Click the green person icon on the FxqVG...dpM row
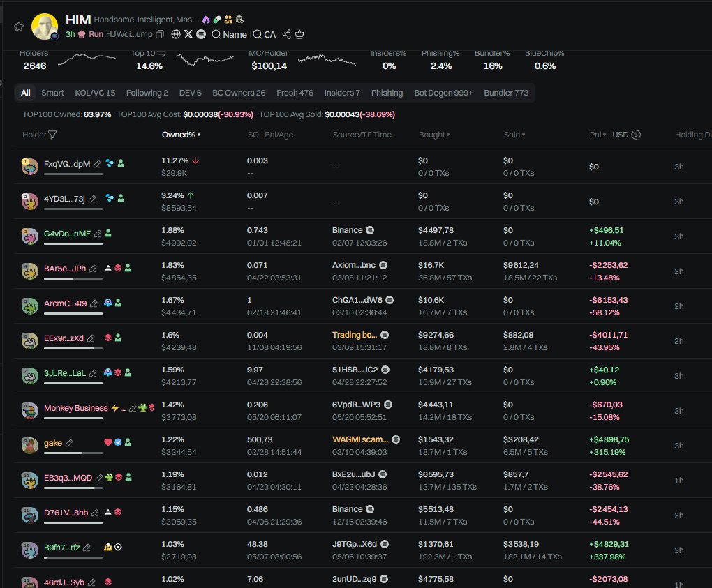 (121, 163)
